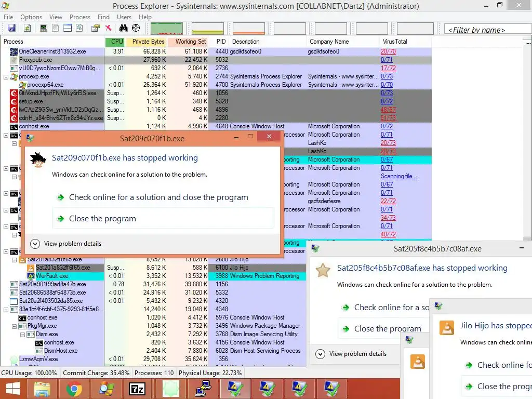Click the networked computers taskbar icon
532x399 pixels.
click(x=203, y=389)
